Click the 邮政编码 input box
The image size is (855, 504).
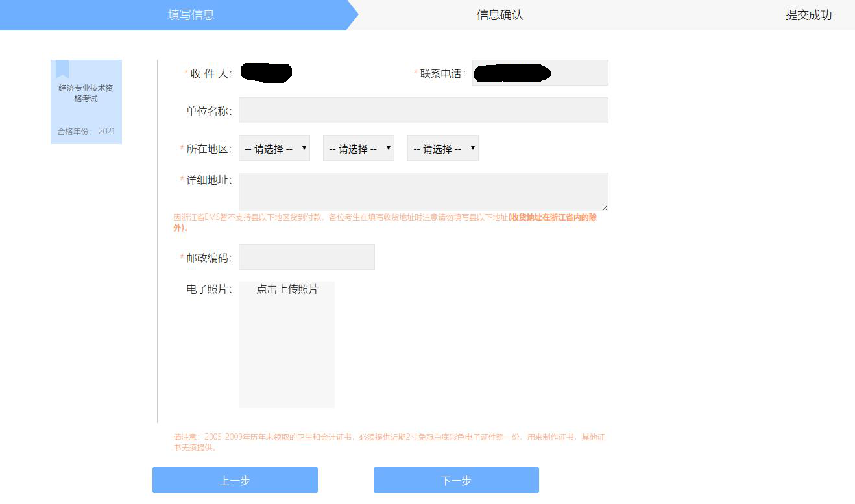pyautogui.click(x=306, y=257)
